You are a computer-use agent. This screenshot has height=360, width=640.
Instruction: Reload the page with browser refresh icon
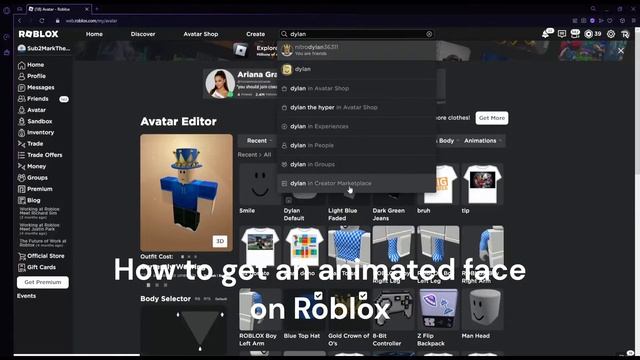pyautogui.click(x=42, y=20)
